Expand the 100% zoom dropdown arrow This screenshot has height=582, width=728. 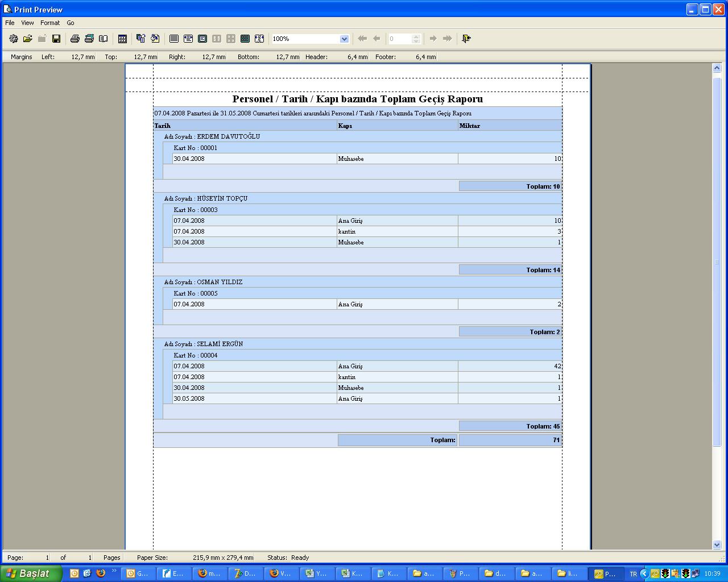[x=344, y=39]
